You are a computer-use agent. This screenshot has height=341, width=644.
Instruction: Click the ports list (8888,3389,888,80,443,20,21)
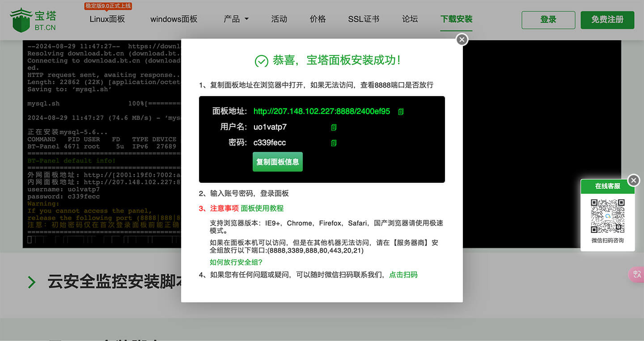point(315,251)
